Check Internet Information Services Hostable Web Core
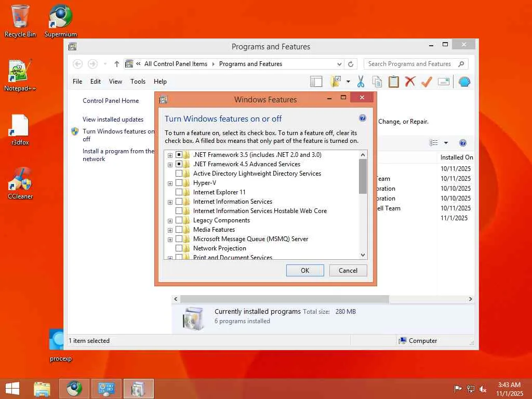Screen dimensions: 532x399 click(x=179, y=211)
